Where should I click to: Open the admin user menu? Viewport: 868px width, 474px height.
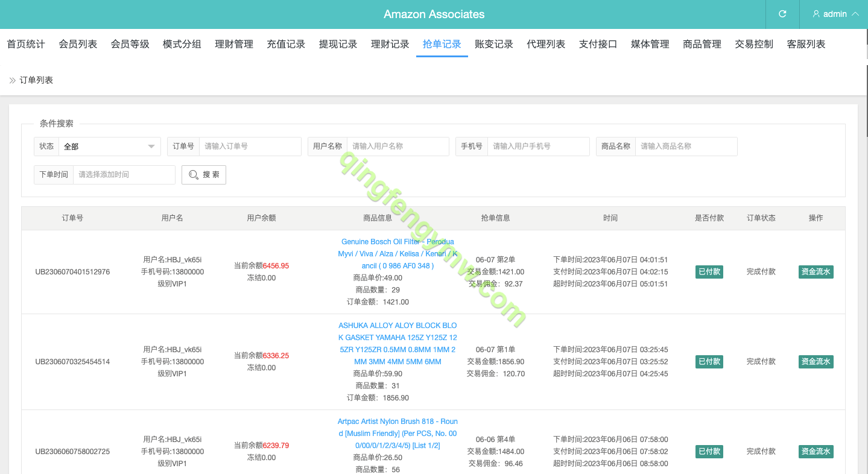pos(835,14)
